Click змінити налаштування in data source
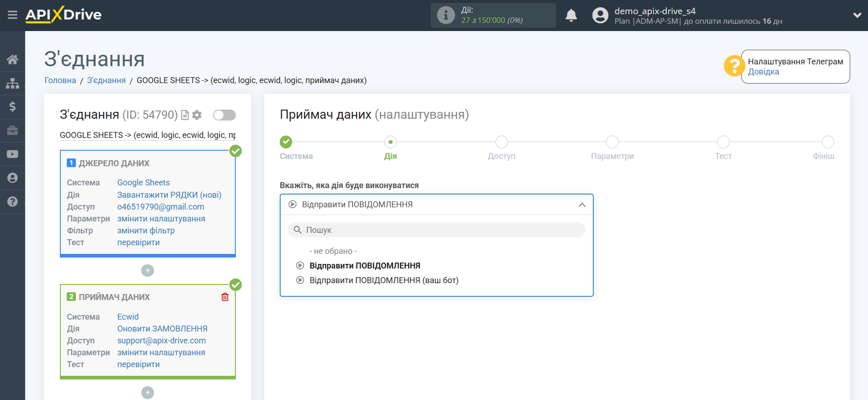868x400 pixels. [161, 219]
